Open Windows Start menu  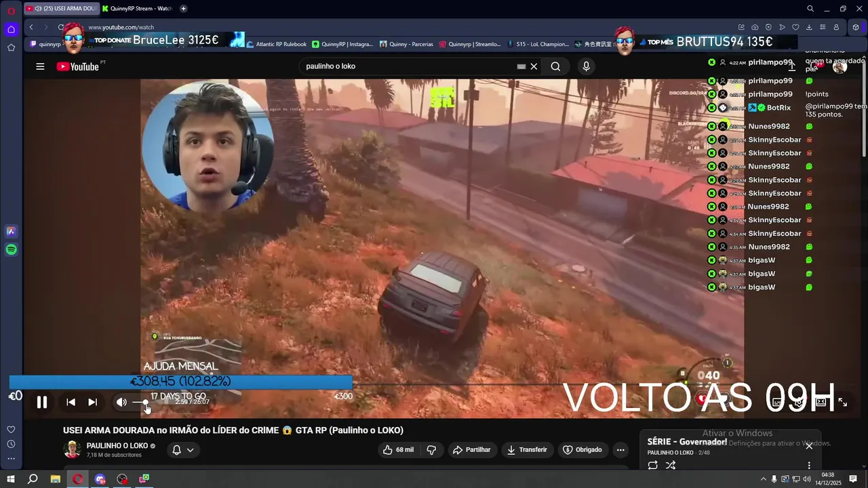click(11, 479)
